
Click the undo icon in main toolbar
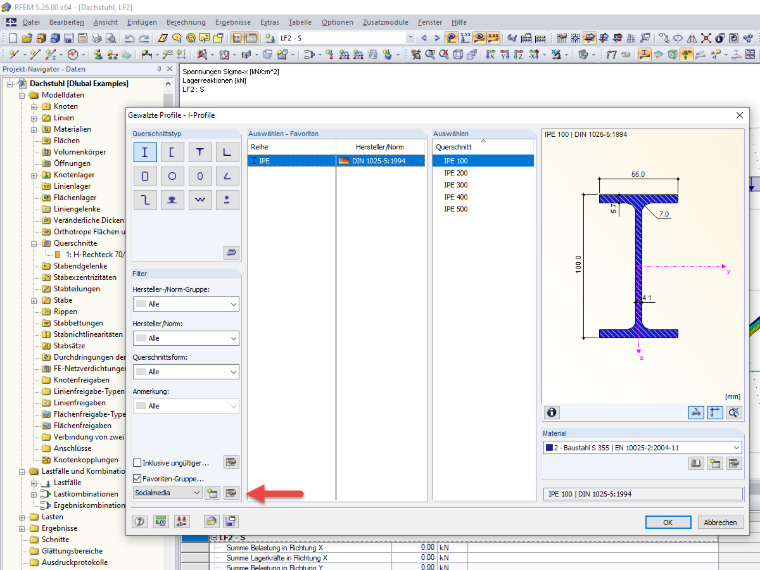click(129, 38)
